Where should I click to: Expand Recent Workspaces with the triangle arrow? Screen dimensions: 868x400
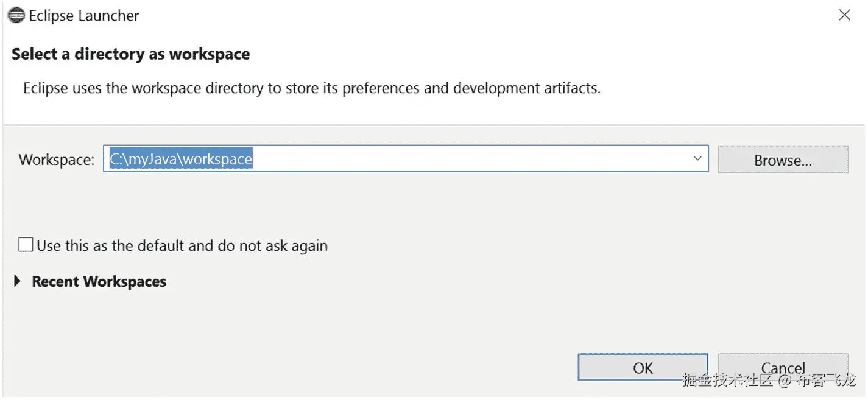coord(18,281)
